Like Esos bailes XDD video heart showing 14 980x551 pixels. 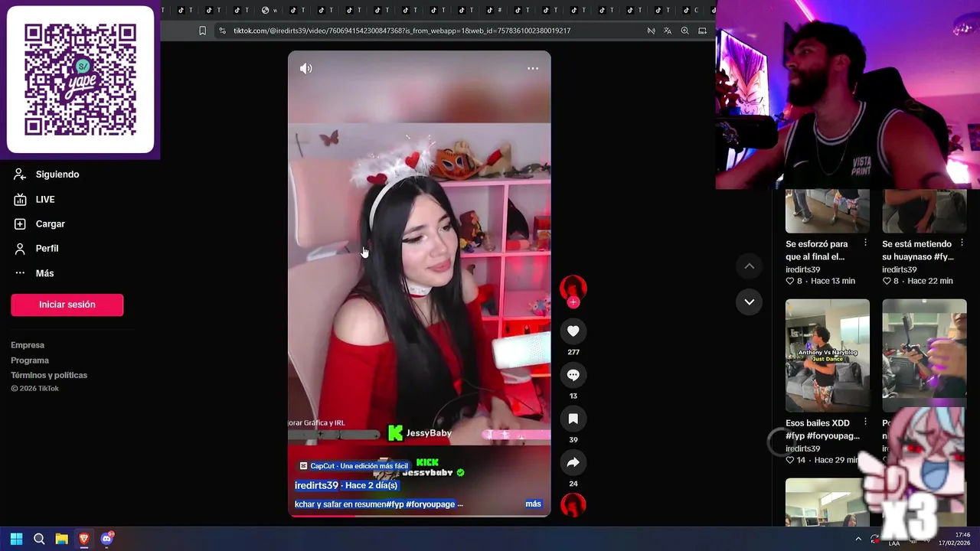(790, 460)
